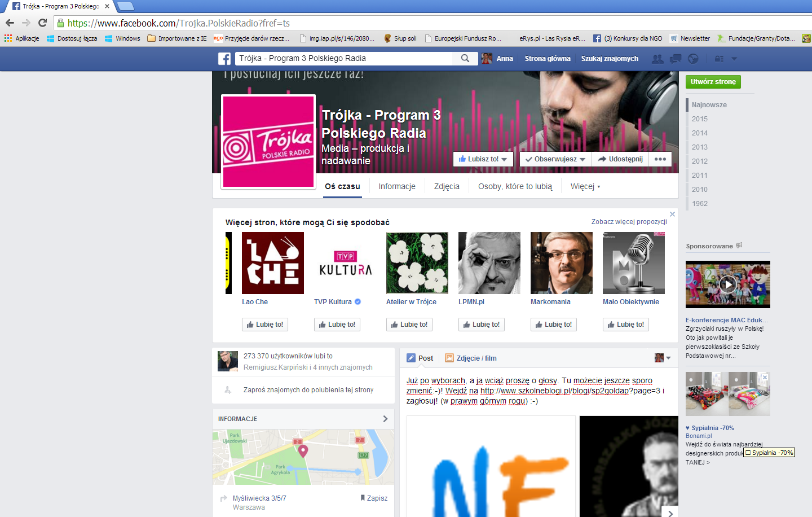Image resolution: width=812 pixels, height=517 pixels.
Task: Open Aplikacje bookmarks apps icon
Action: pos(8,38)
